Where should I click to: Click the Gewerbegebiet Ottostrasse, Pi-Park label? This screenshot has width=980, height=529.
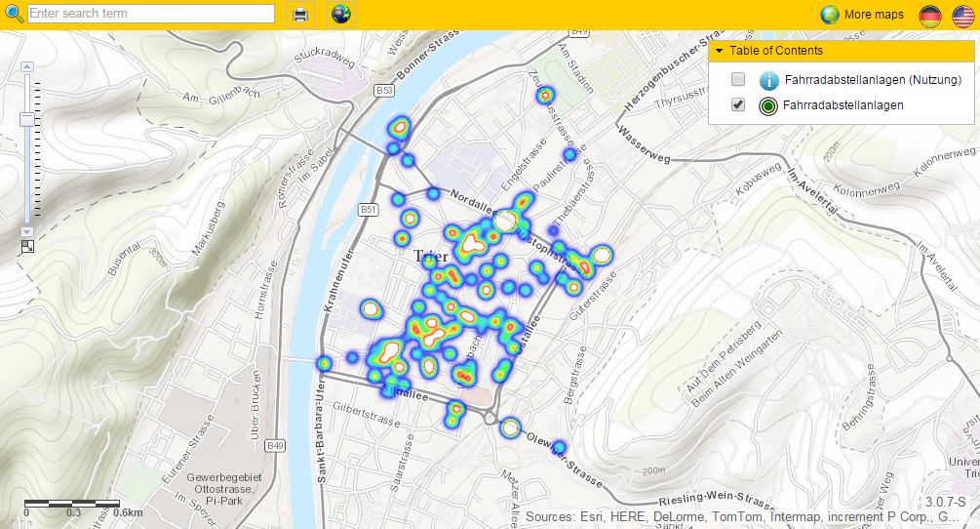[223, 489]
